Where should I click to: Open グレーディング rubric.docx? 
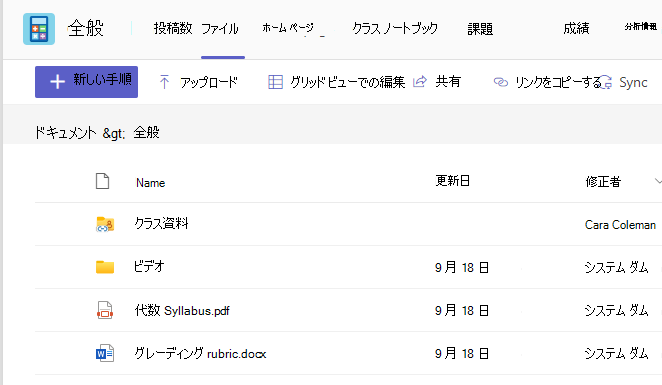tap(200, 353)
